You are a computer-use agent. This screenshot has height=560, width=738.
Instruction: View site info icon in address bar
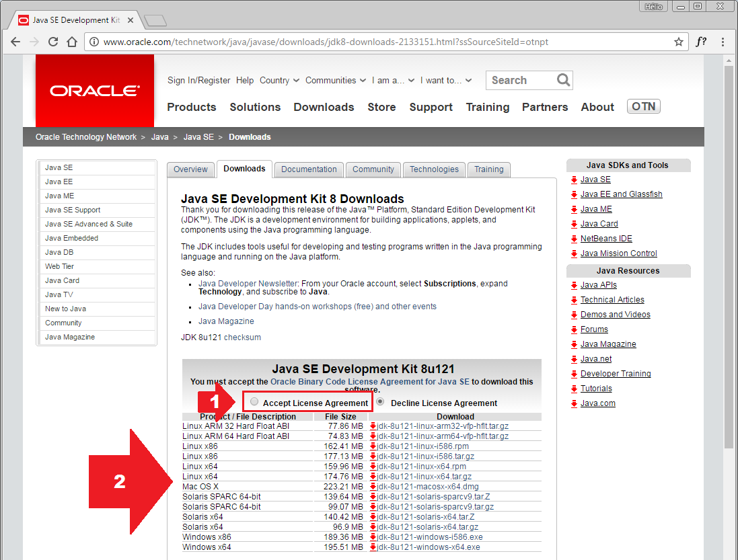click(x=94, y=42)
